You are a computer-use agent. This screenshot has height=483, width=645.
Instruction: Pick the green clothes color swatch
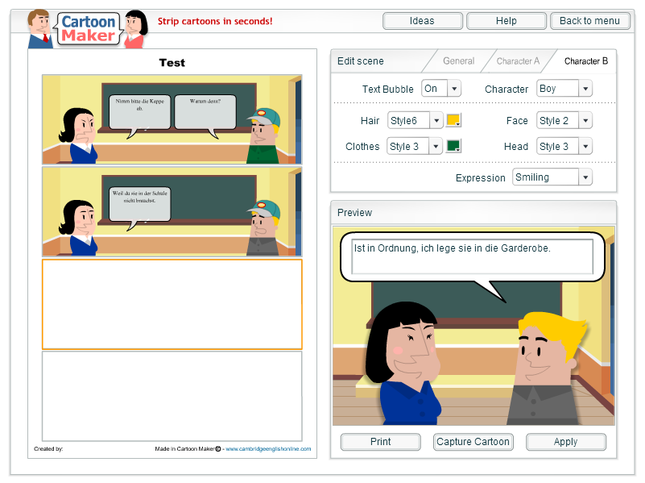click(x=453, y=146)
